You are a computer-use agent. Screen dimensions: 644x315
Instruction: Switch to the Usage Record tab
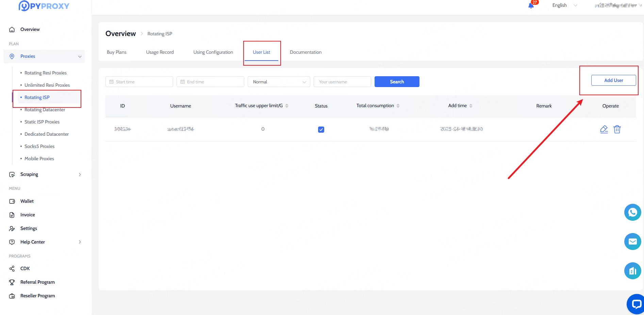(160, 52)
